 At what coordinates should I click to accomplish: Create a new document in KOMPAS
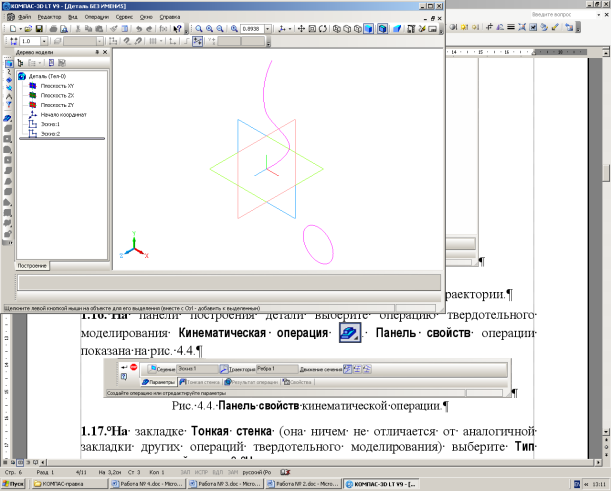coord(12,29)
